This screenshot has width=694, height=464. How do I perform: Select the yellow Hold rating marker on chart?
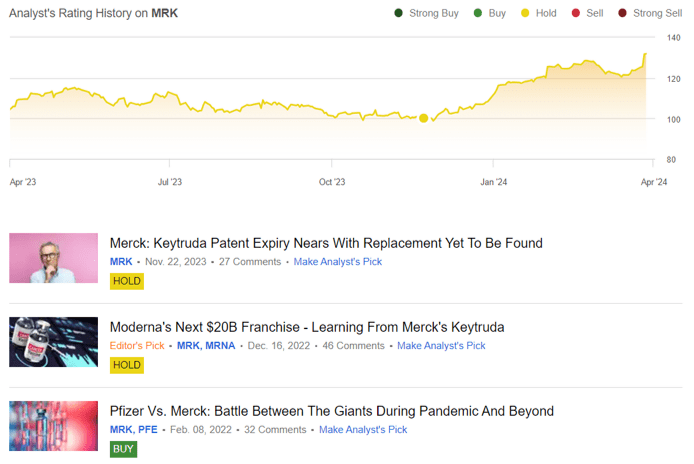coord(424,118)
